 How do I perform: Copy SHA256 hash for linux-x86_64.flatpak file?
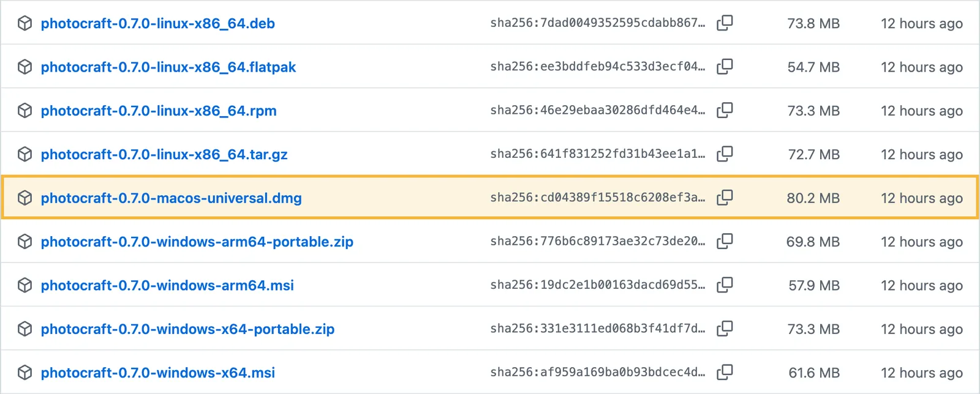point(725,67)
